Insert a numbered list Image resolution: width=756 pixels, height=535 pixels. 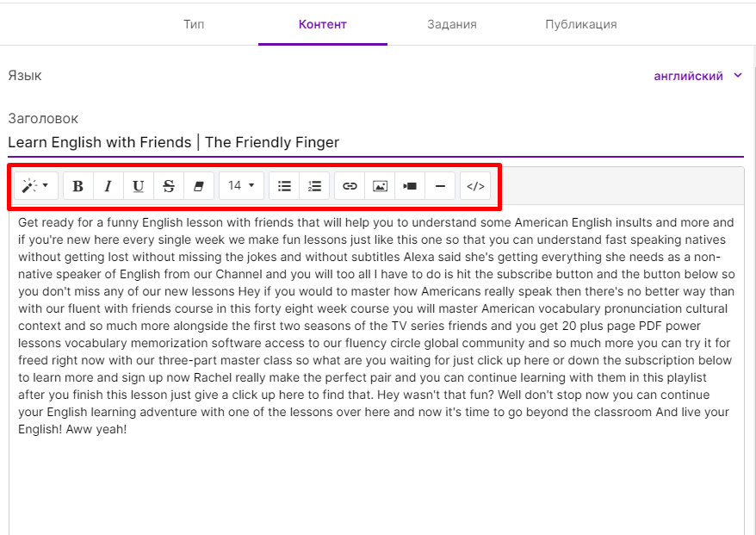pos(314,186)
